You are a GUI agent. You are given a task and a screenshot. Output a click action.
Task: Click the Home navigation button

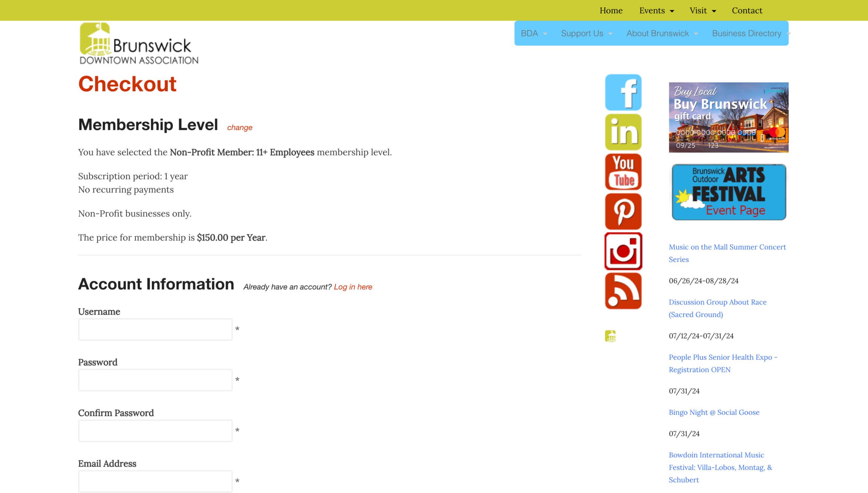611,10
